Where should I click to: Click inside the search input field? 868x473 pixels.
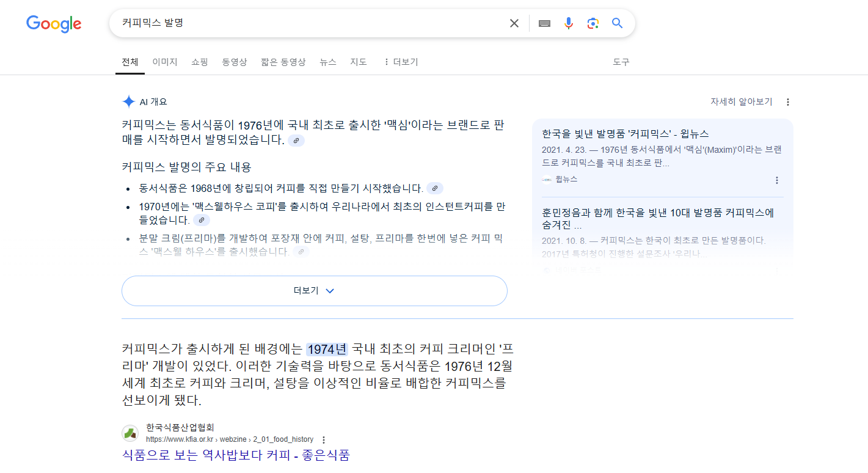tap(305, 23)
